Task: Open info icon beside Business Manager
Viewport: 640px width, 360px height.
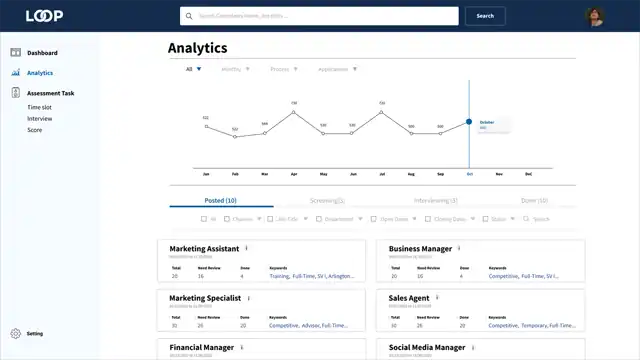Action: 459,248
